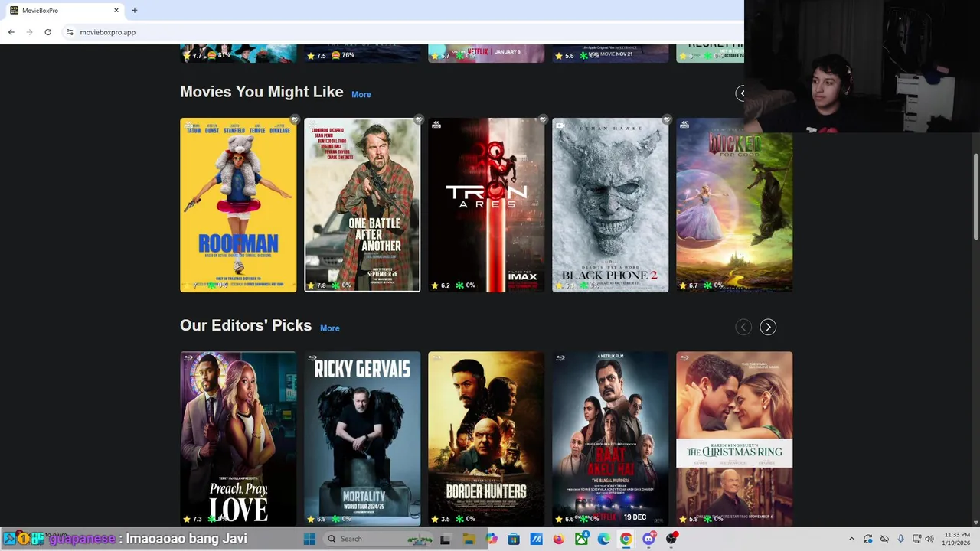Open the Preach, Pray, Love poster

coord(238,439)
